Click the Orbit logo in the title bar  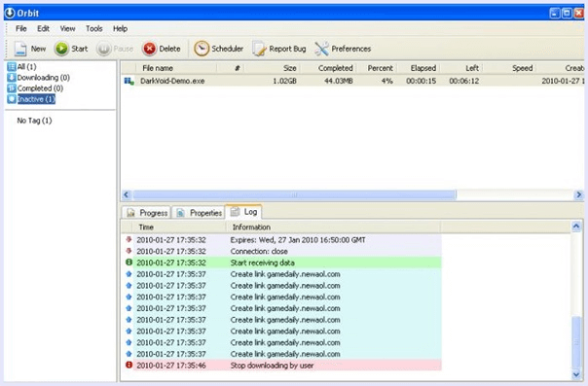tap(10, 13)
